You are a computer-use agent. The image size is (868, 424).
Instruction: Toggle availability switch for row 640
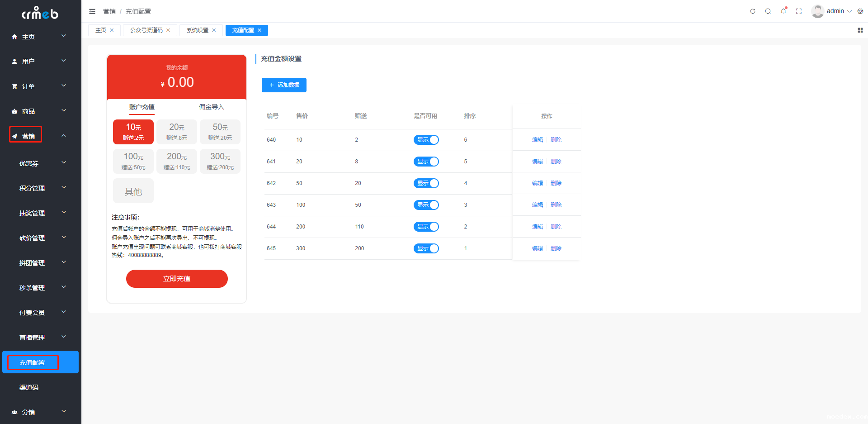point(426,140)
